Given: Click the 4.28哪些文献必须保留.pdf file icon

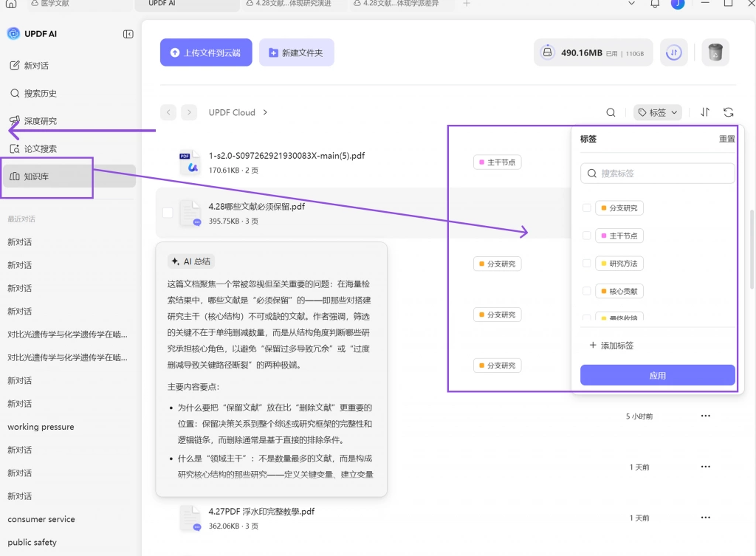Looking at the screenshot, I should point(190,213).
